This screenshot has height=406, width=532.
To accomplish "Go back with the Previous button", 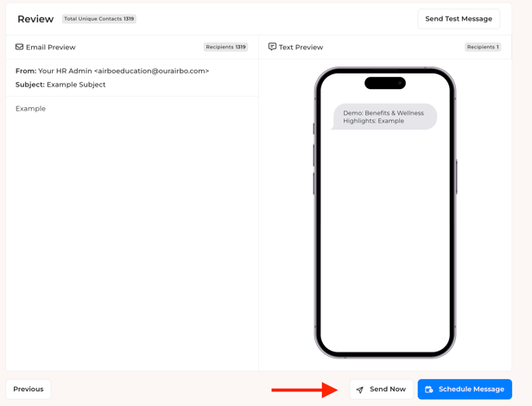I will tap(28, 389).
